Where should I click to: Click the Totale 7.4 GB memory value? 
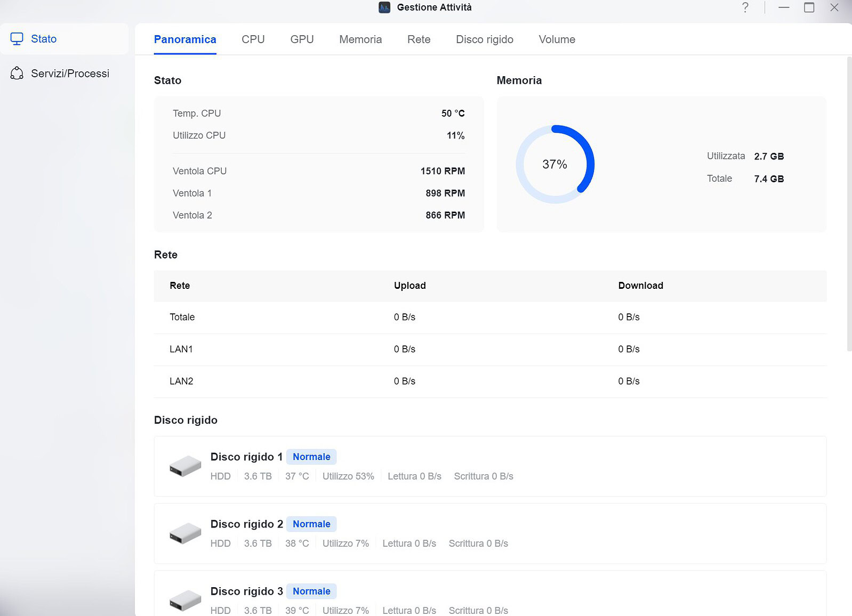point(769,179)
